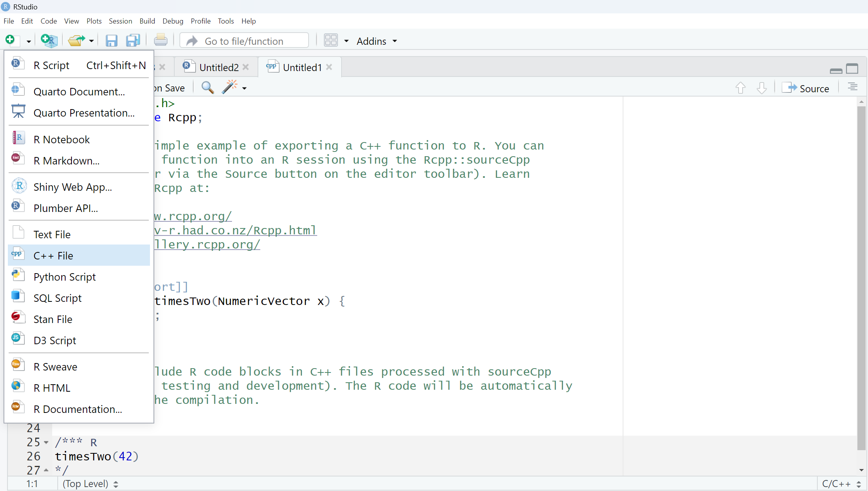
Task: Click the Save all documents icon
Action: [x=133, y=41]
